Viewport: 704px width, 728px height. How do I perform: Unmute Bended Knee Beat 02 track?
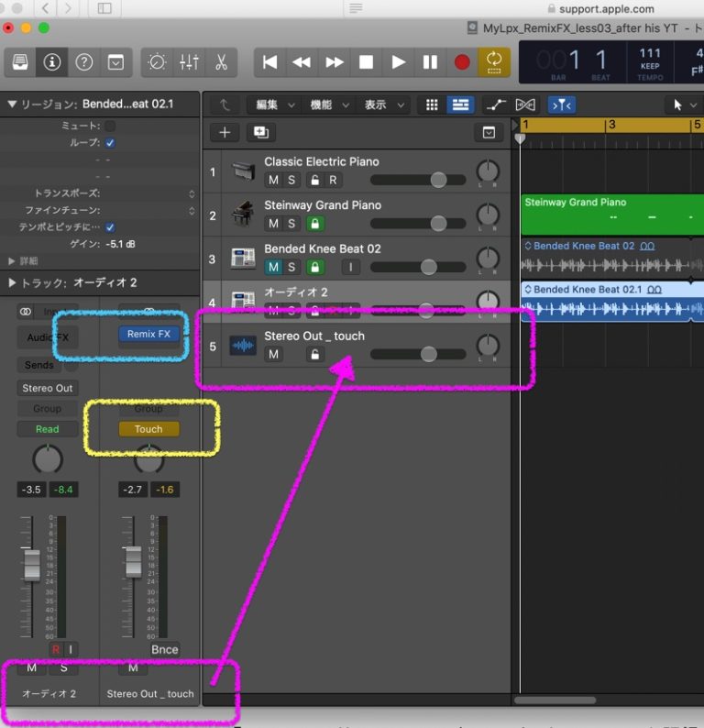273,267
